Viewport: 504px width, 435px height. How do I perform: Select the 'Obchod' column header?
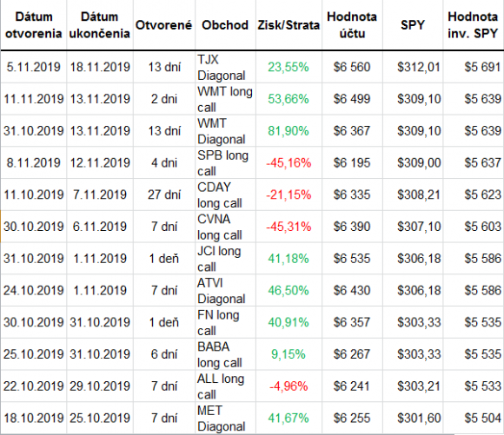coord(225,25)
